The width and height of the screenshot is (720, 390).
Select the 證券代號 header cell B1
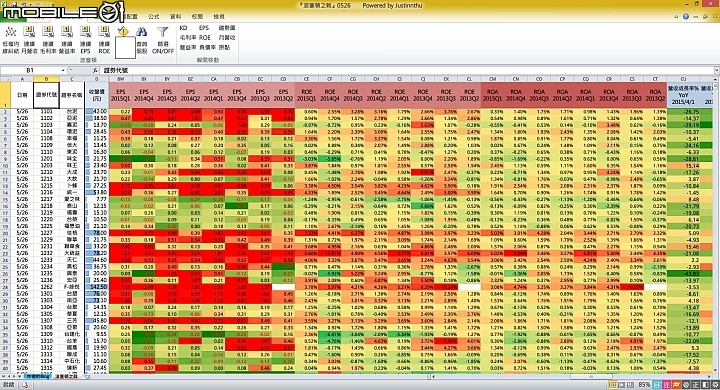(46, 95)
